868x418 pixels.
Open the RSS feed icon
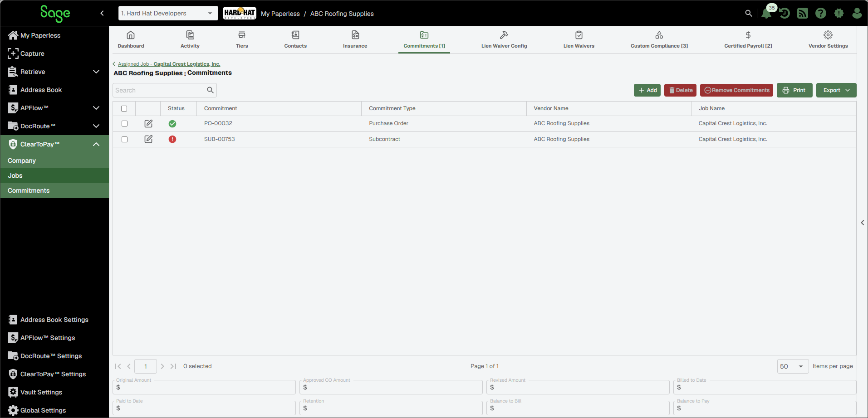click(803, 13)
